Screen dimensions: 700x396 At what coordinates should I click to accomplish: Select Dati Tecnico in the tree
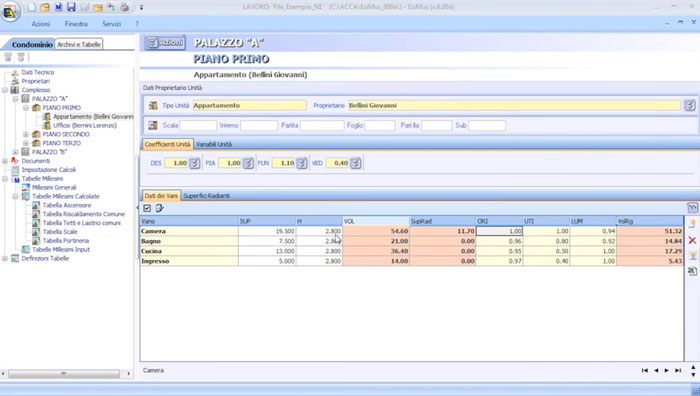click(x=38, y=72)
